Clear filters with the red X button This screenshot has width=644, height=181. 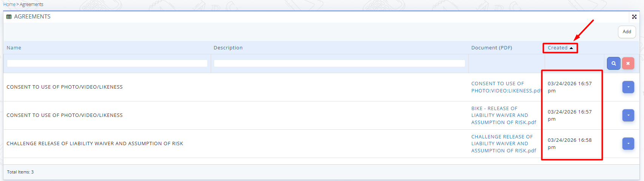[x=628, y=63]
